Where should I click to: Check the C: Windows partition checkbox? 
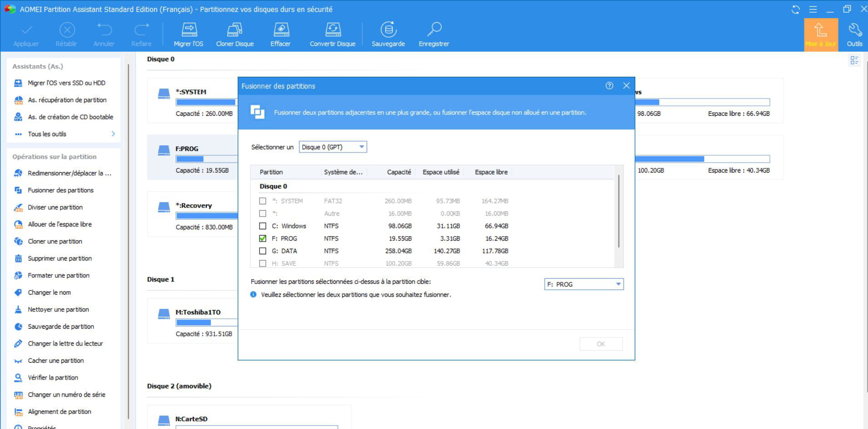(263, 226)
